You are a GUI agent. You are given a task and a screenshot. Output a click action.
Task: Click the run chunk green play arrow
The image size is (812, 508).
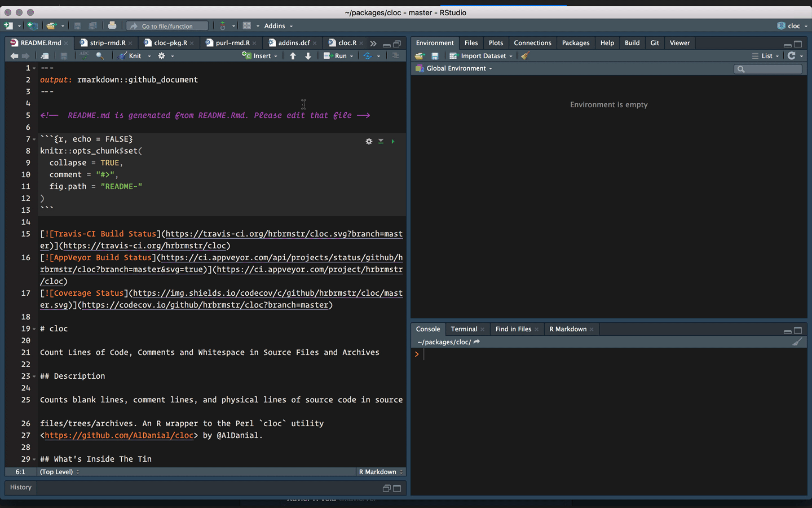[x=393, y=141]
